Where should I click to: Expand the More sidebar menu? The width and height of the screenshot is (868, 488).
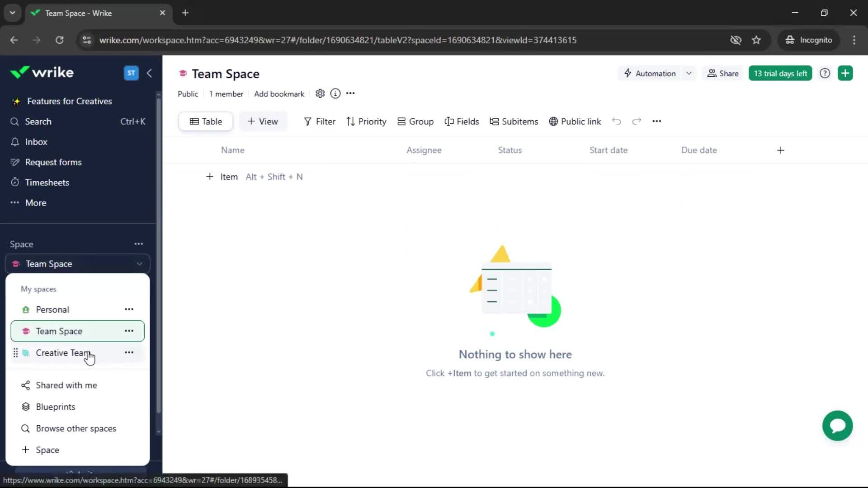[x=36, y=203]
